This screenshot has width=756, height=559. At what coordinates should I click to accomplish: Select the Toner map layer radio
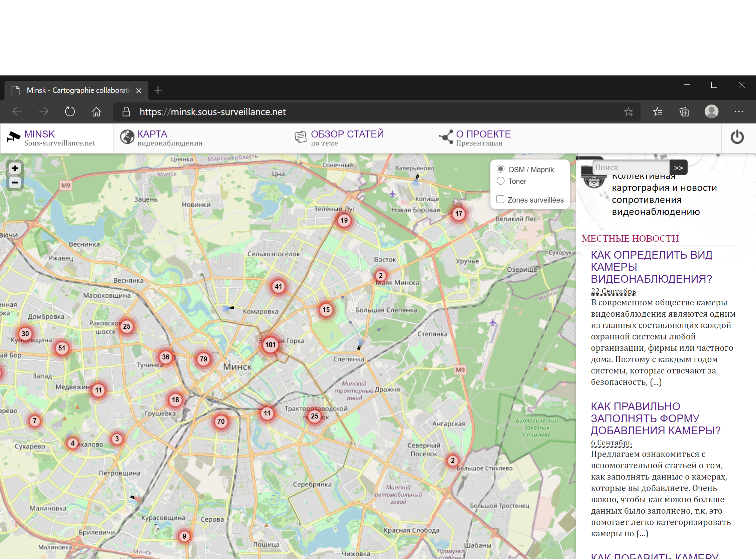coord(500,181)
